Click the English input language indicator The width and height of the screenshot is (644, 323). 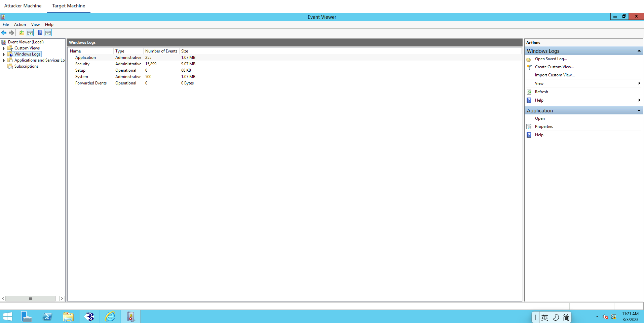pos(545,317)
